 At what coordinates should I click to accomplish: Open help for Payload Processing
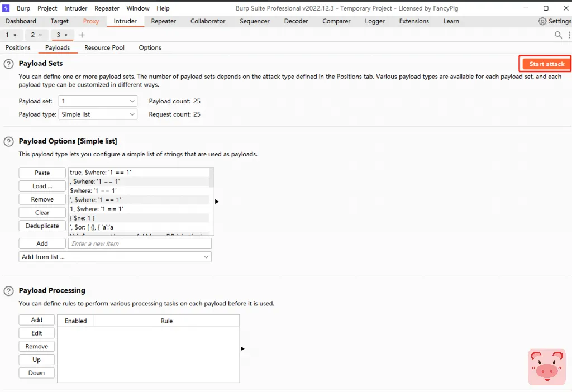[x=9, y=291]
